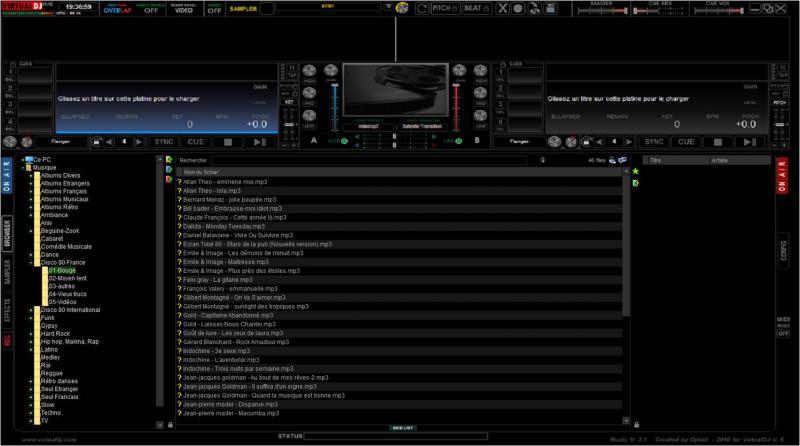Collapse the Musique folder
Screen dimensions: 800x446
[x=23, y=167]
